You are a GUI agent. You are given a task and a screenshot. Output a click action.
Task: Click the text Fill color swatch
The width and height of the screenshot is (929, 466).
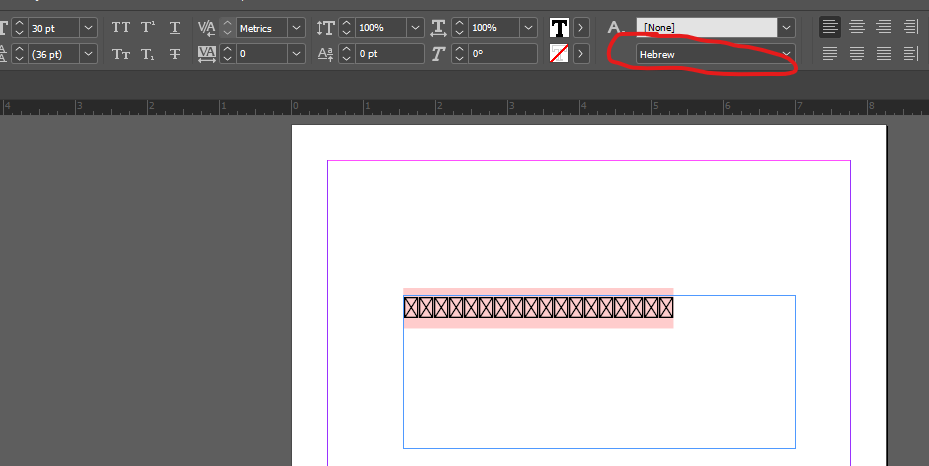(x=559, y=28)
